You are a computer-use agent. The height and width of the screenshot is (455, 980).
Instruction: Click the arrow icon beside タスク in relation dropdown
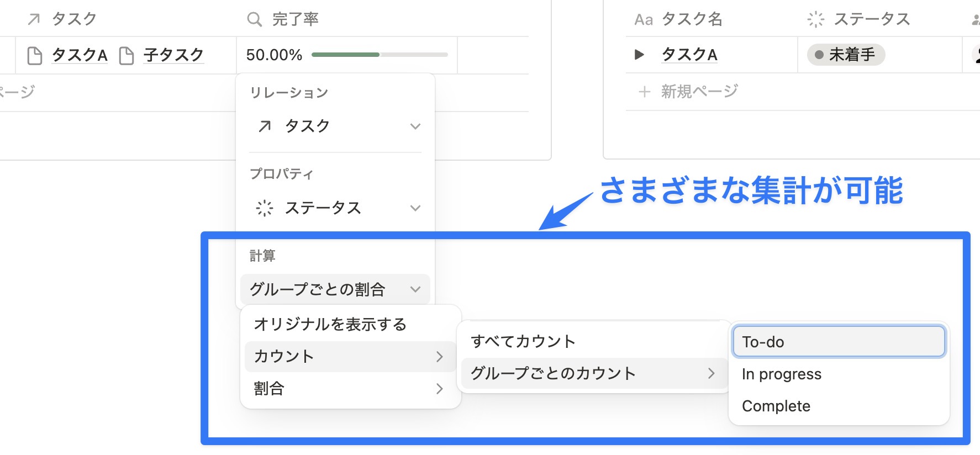point(265,126)
